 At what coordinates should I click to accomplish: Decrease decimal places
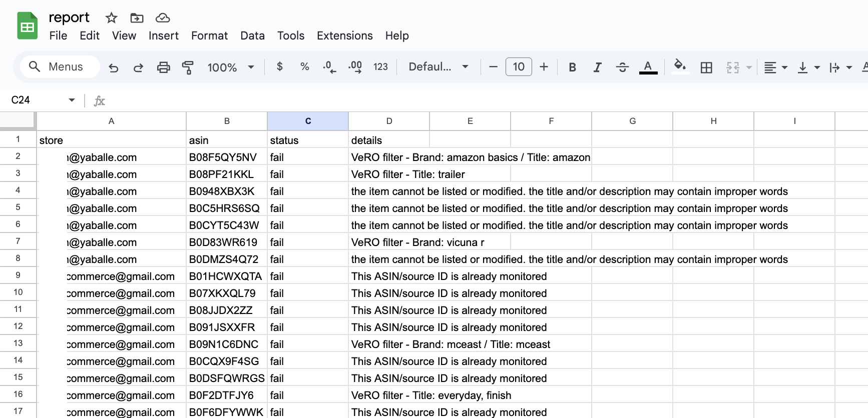click(x=329, y=66)
